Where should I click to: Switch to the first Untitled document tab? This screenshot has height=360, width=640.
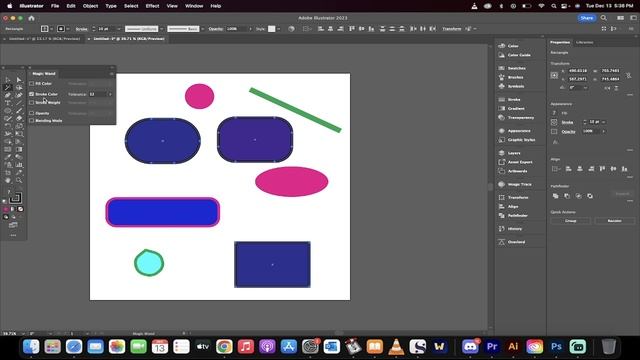point(44,39)
